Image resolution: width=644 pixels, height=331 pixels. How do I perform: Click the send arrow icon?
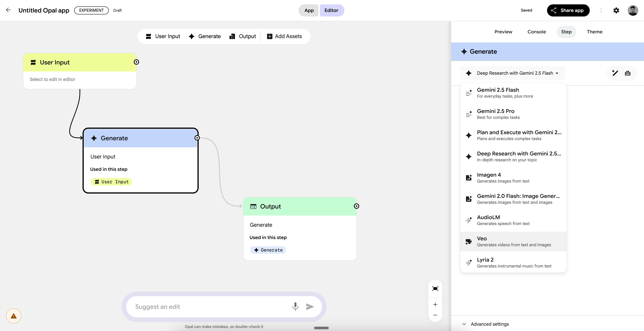pyautogui.click(x=310, y=307)
